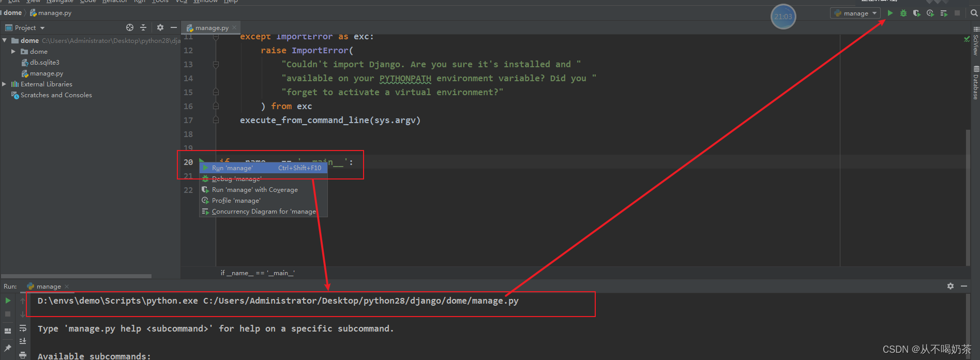Switch to the manage.py editor tab

(211, 28)
